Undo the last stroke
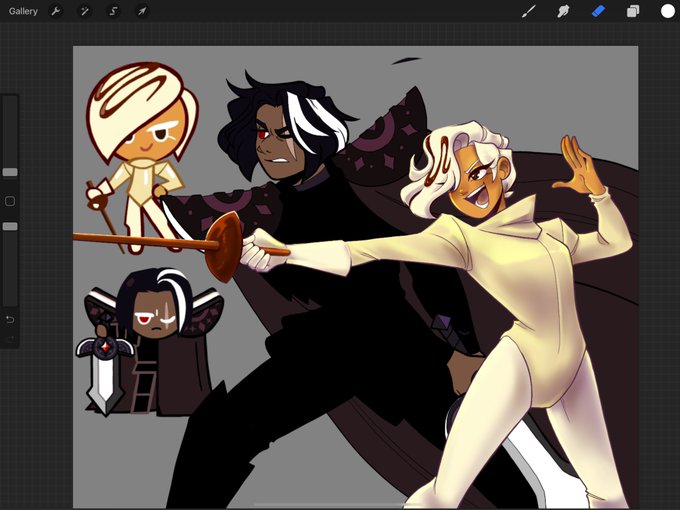 point(10,320)
